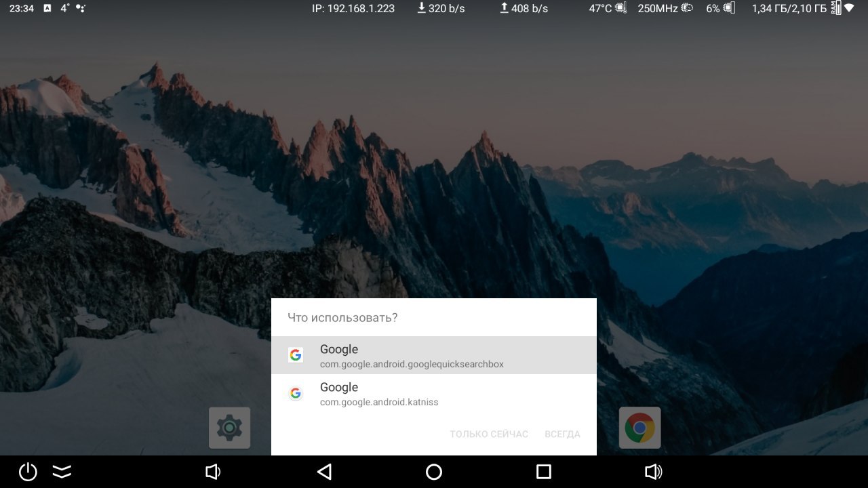
Task: Tap the ТОЛЬКО СЕЙЧАС button
Action: (x=489, y=434)
